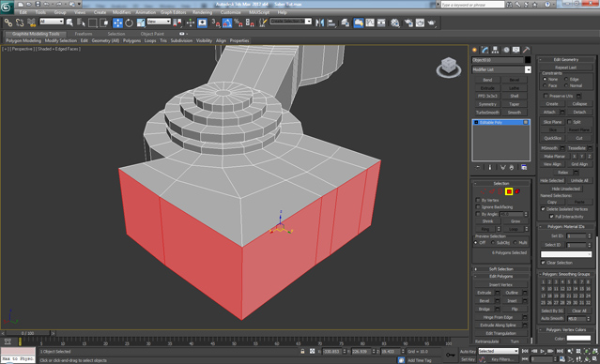Select Edge sub-object level icon
The width and height of the screenshot is (600, 364).
click(x=492, y=191)
